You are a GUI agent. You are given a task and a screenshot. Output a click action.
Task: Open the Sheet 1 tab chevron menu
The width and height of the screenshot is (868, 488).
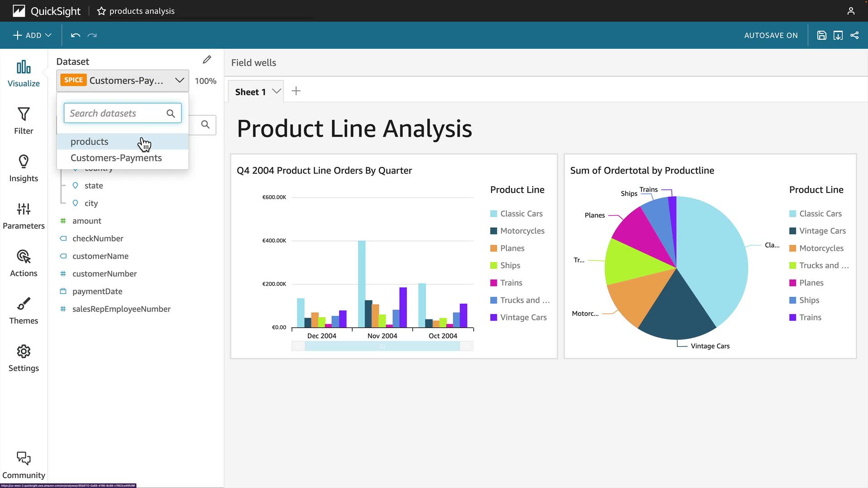277,91
